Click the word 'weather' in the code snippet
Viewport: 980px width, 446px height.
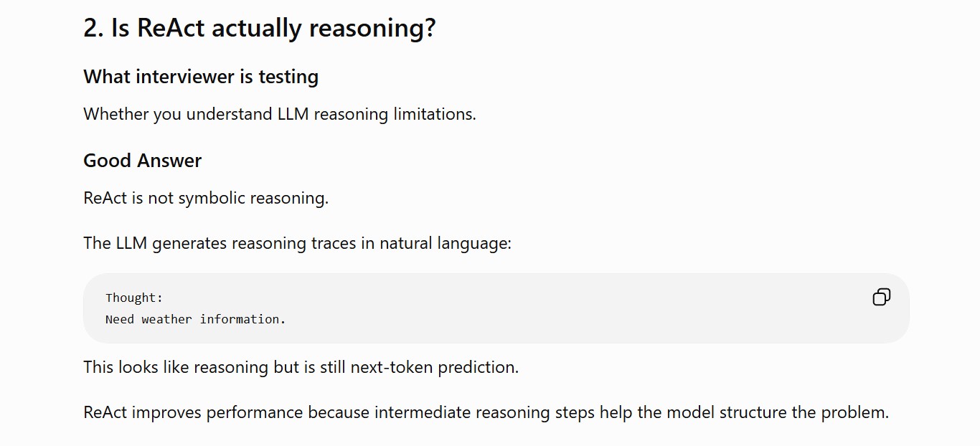click(x=166, y=319)
